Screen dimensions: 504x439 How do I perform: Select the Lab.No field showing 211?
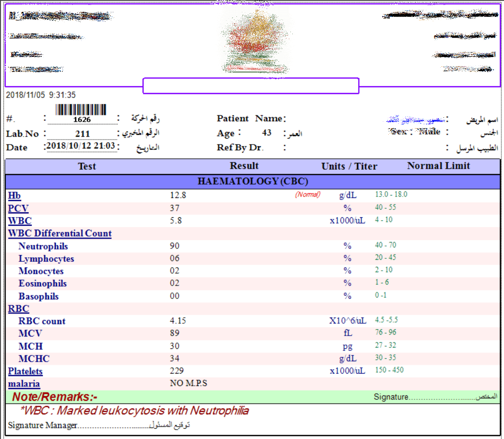(x=83, y=134)
